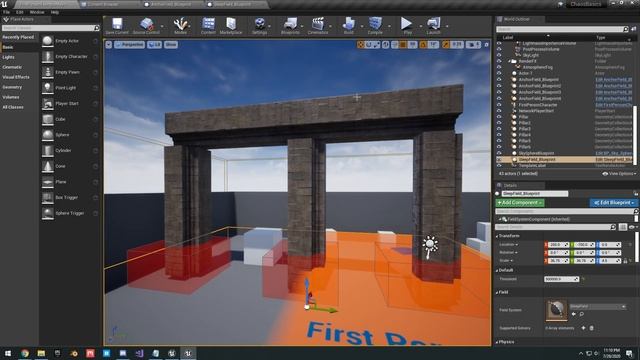Open the Lit view mode dropdown
The width and height of the screenshot is (640, 360).
pyautogui.click(x=154, y=44)
